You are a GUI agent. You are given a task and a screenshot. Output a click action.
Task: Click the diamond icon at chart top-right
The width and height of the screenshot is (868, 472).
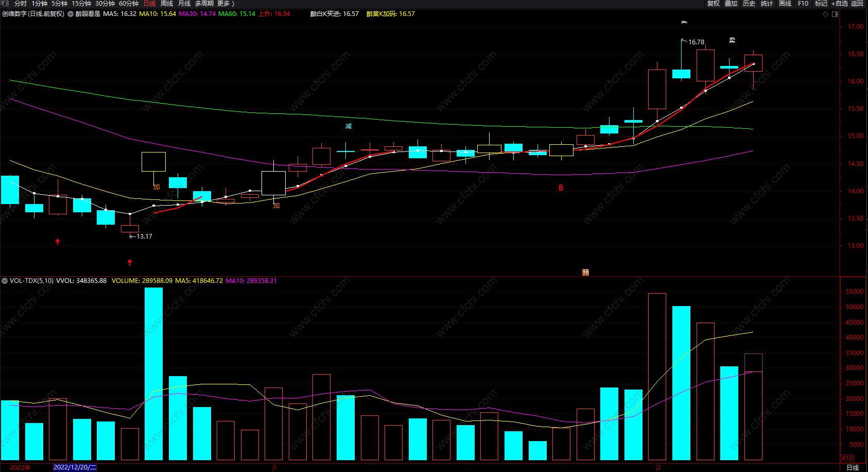825,14
